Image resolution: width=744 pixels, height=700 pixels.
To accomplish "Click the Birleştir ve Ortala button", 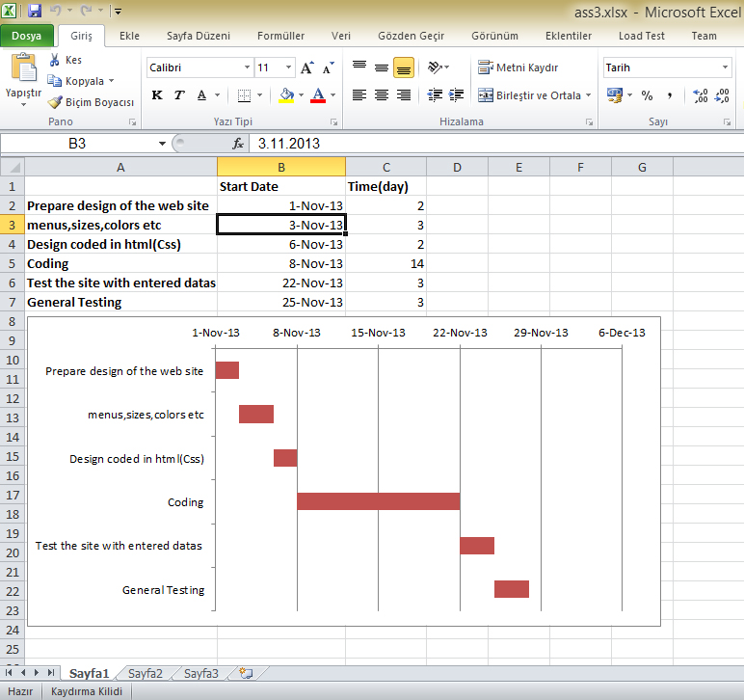I will 528,95.
